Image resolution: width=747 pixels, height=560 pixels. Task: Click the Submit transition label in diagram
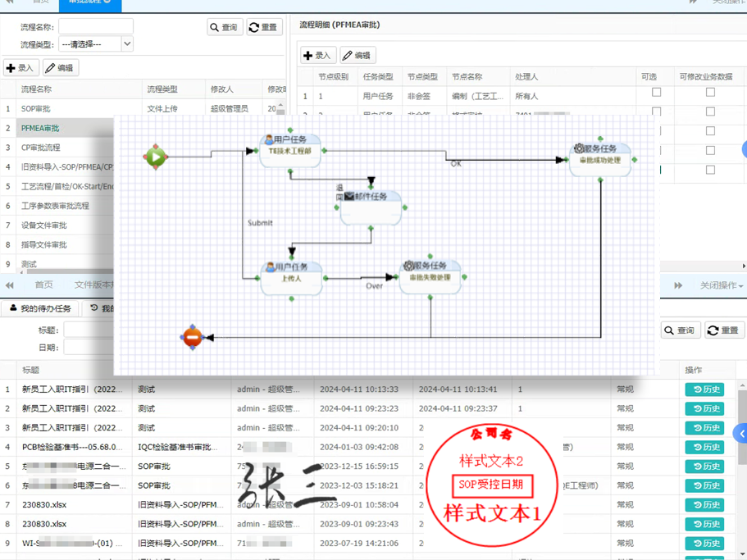pyautogui.click(x=260, y=223)
